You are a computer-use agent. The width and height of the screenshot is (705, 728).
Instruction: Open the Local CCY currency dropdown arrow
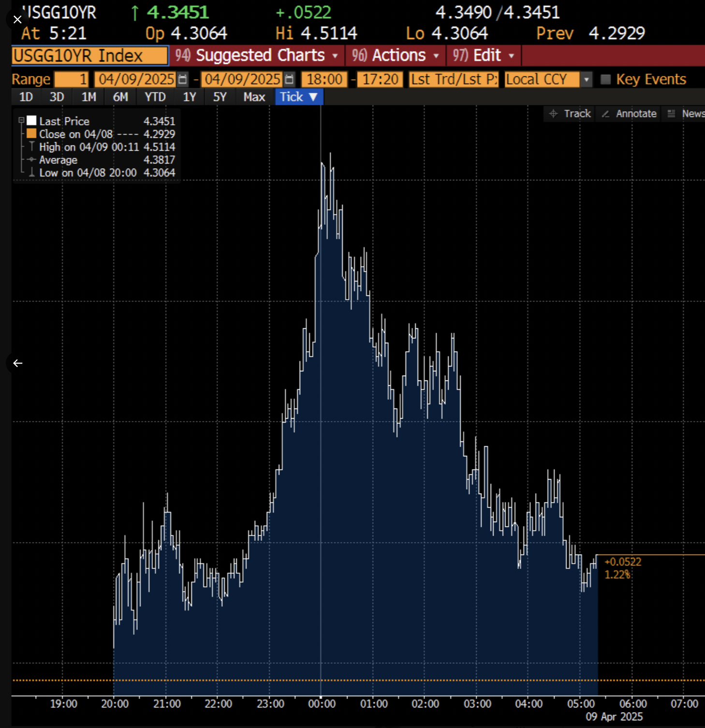pos(586,79)
